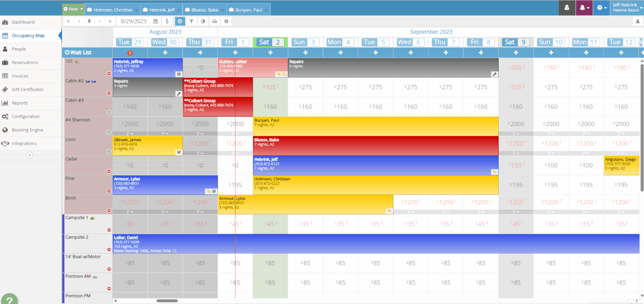Toggle the clock view icon in the toolbar
The image size is (644, 304).
point(180,21)
